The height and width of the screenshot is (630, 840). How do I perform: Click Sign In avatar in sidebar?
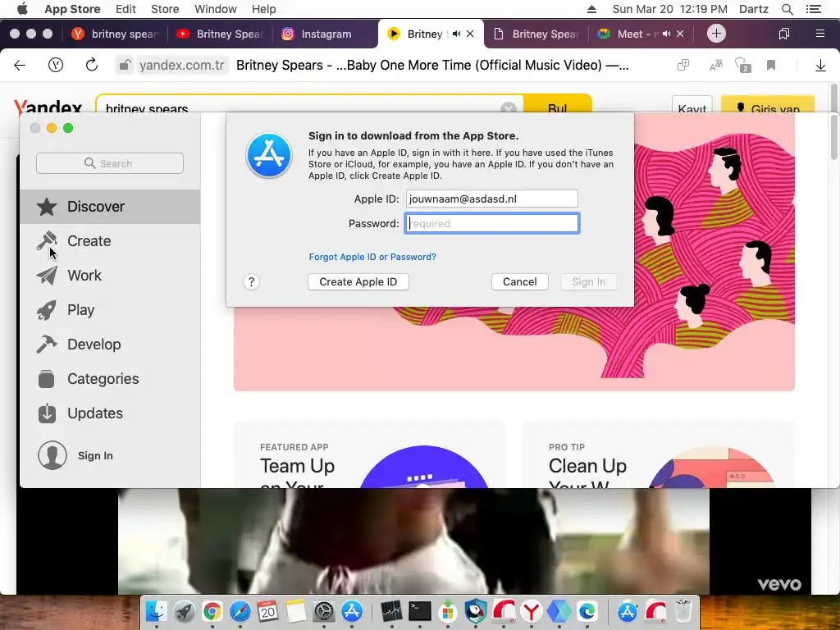click(x=52, y=455)
